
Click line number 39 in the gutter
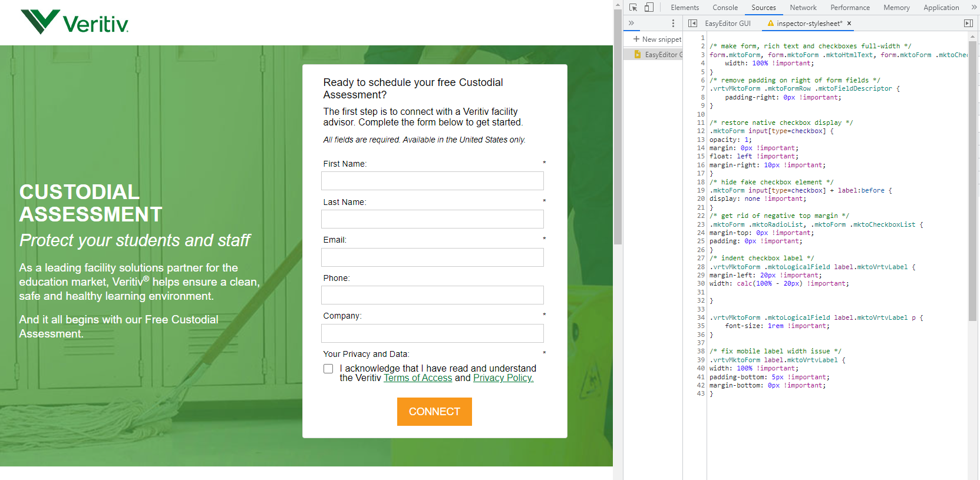[x=701, y=360]
